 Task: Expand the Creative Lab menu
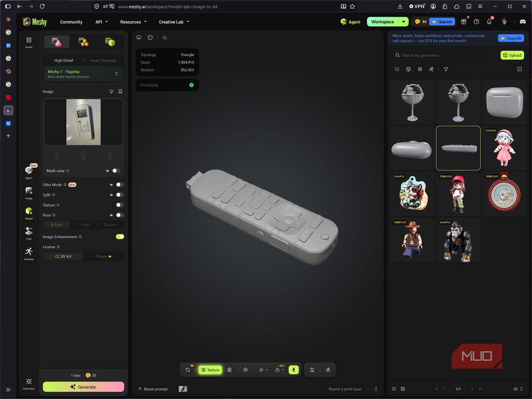pos(174,22)
